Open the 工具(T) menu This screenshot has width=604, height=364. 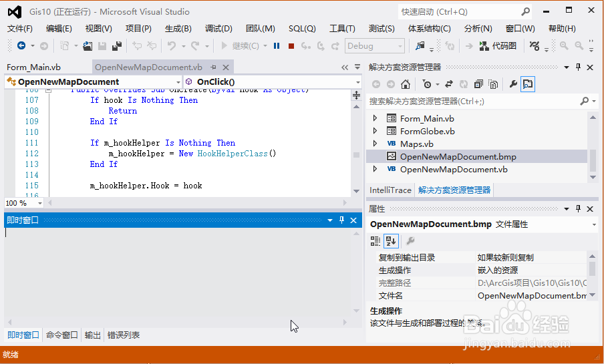342,29
